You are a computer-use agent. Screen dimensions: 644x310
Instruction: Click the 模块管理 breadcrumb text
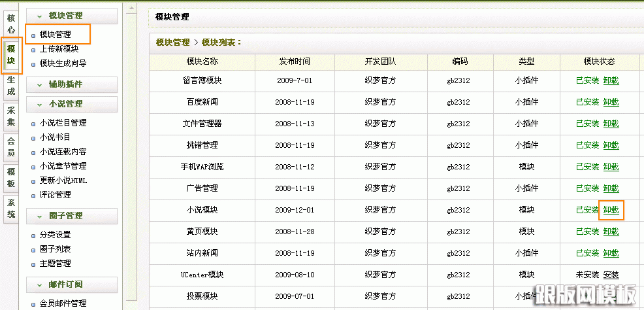(173, 43)
